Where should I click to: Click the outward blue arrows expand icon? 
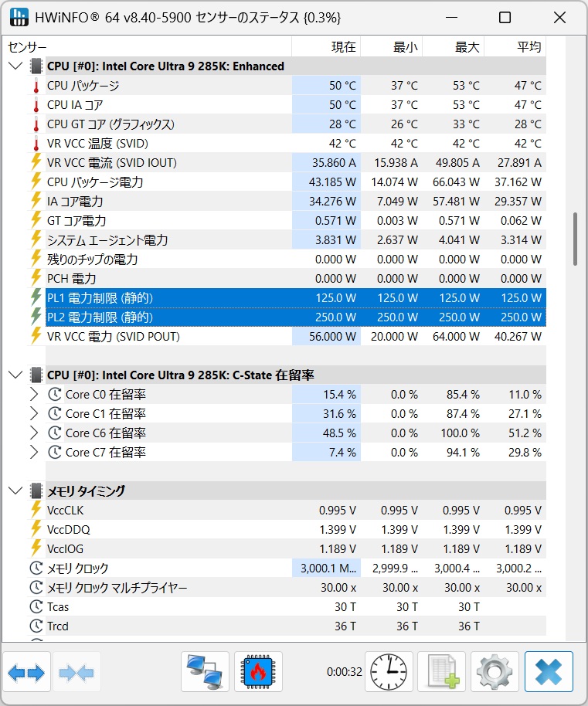tap(25, 671)
